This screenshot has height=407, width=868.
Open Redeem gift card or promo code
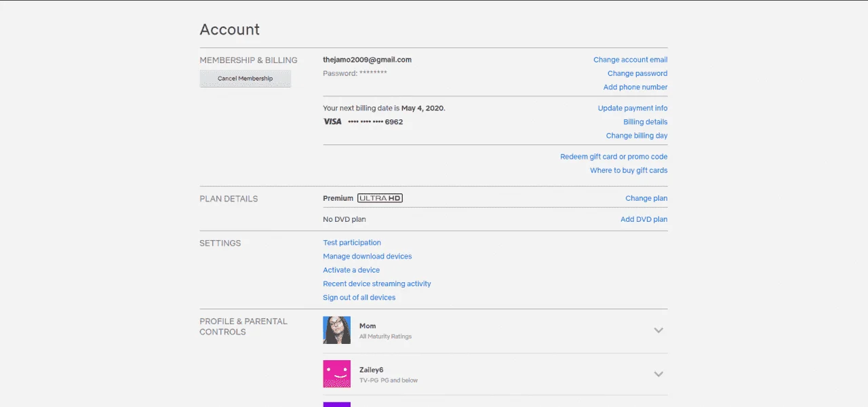pos(614,157)
